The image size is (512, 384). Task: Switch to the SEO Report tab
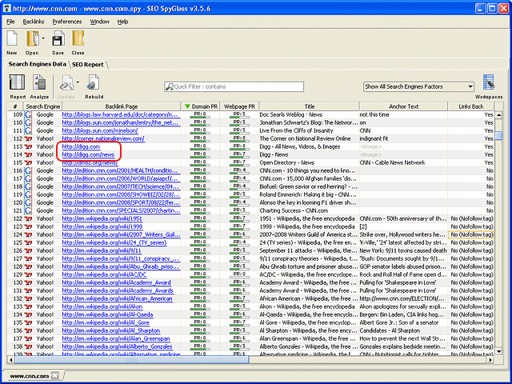pyautogui.click(x=88, y=64)
